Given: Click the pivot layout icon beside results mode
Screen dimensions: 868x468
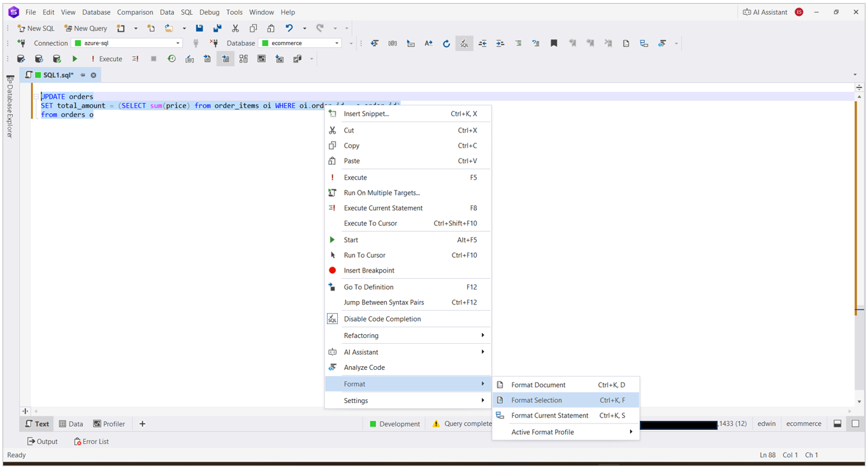Looking at the screenshot, I should click(243, 59).
